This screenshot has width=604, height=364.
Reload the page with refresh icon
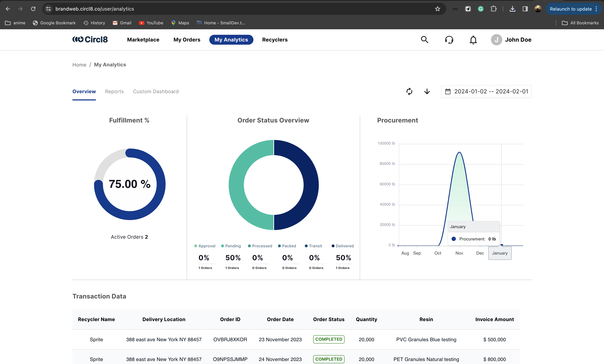coord(33,9)
